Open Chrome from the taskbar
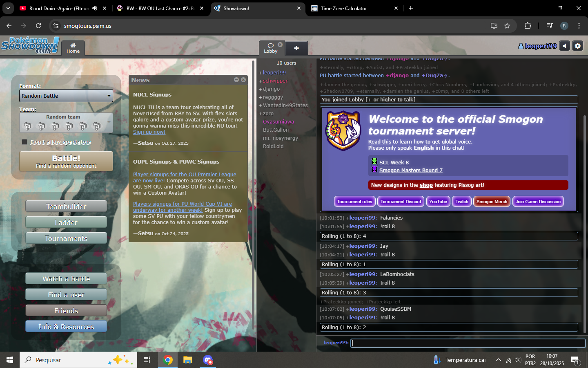Viewport: 588px width, 368px height. pos(168,360)
